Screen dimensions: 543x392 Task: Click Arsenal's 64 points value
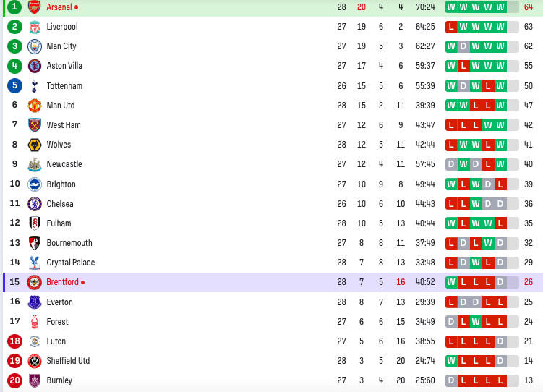coord(529,7)
